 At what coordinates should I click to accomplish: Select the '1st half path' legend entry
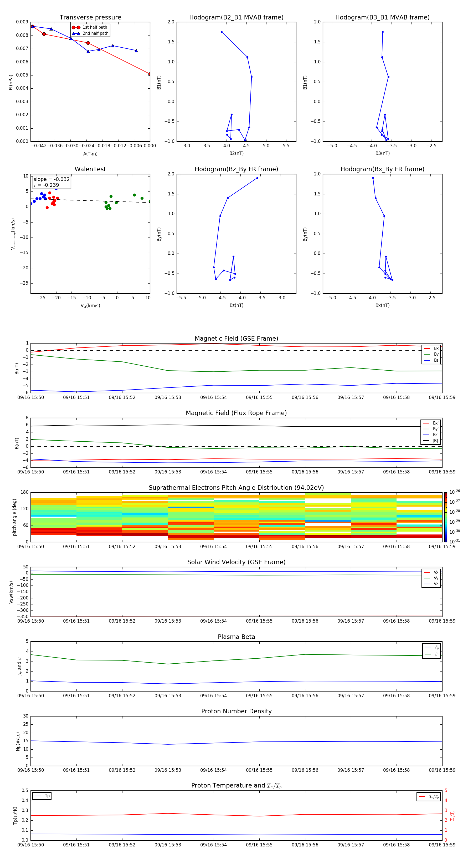pos(90,27)
